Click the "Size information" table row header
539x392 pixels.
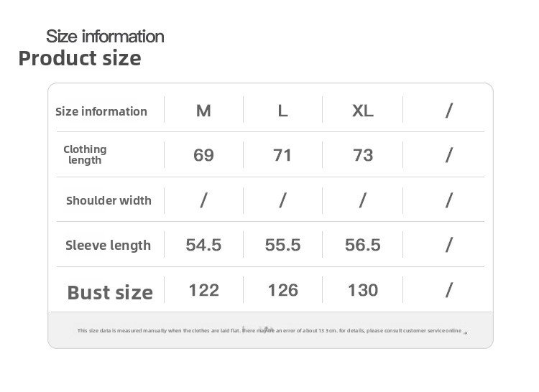coord(101,111)
